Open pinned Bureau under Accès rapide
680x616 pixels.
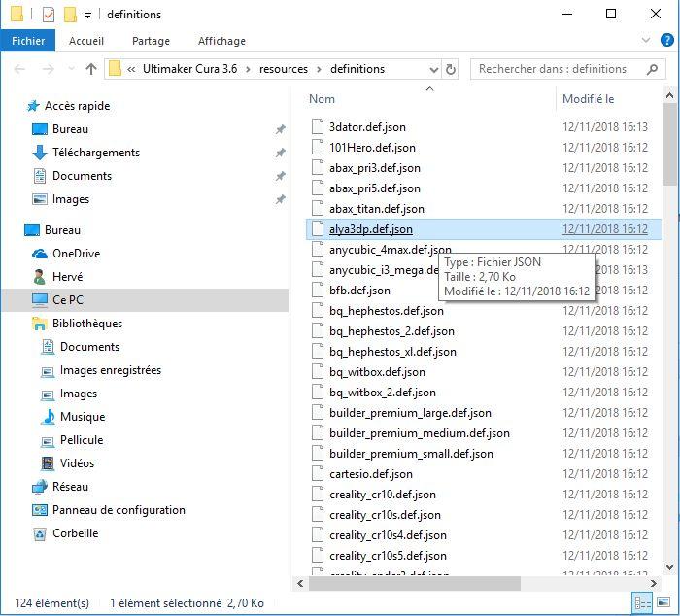[70, 129]
